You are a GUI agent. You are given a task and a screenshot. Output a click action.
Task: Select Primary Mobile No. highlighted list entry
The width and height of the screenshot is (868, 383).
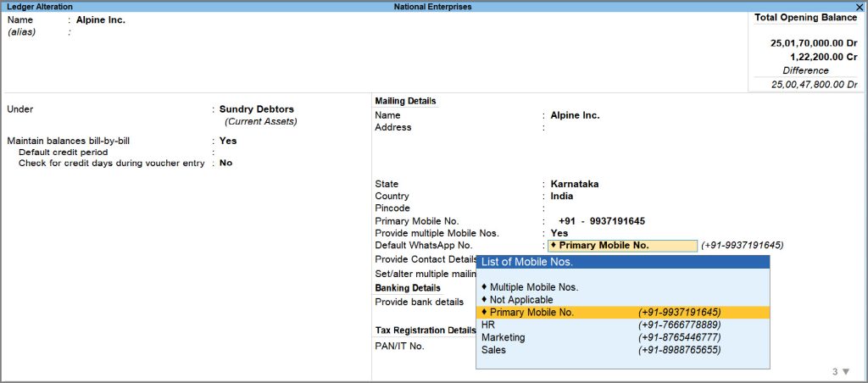(622, 312)
